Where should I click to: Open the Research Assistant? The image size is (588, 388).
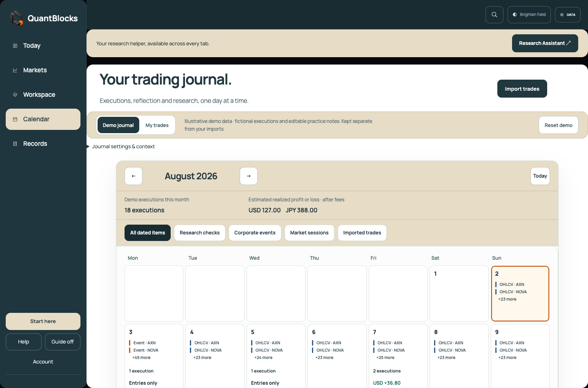coord(545,43)
